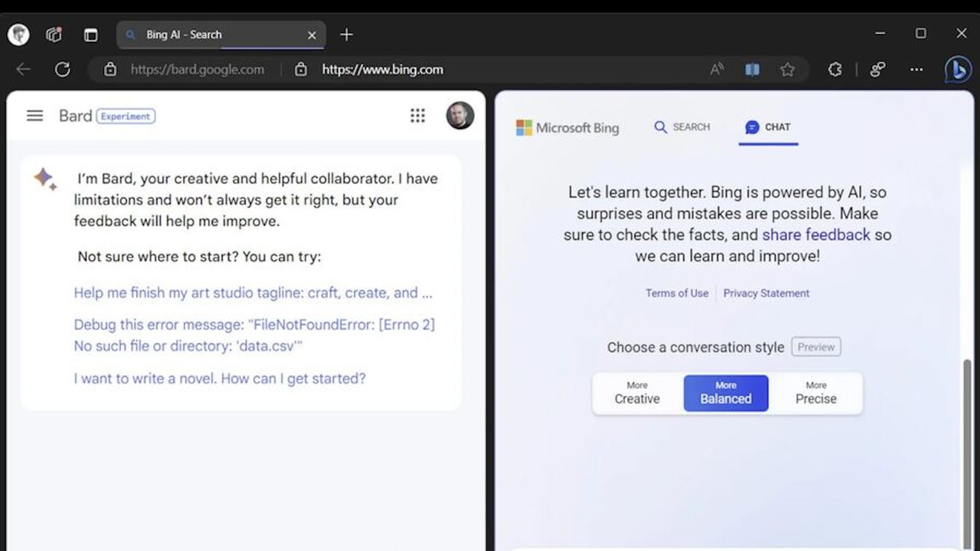
Task: Switch to the Bing SEARCH tab
Action: point(682,127)
